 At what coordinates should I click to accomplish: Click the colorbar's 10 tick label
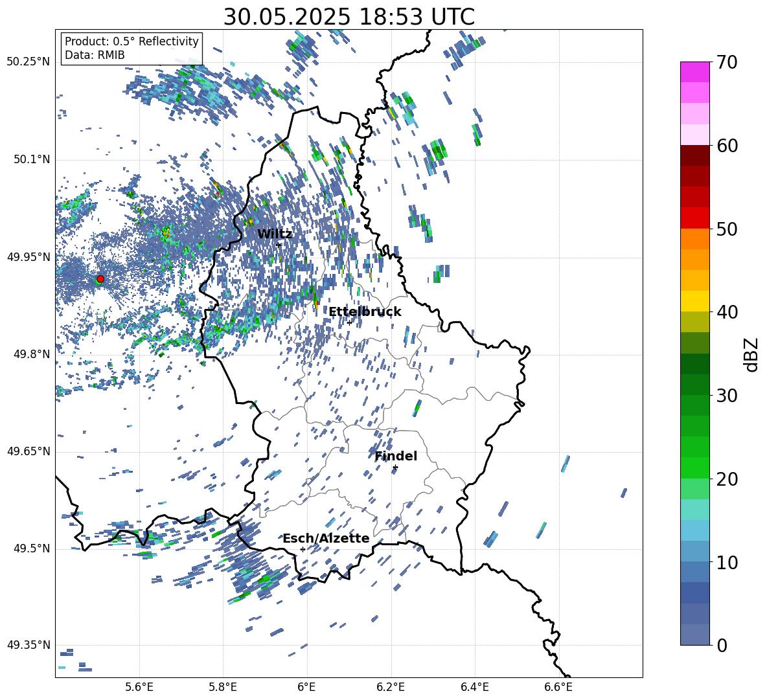coord(727,562)
